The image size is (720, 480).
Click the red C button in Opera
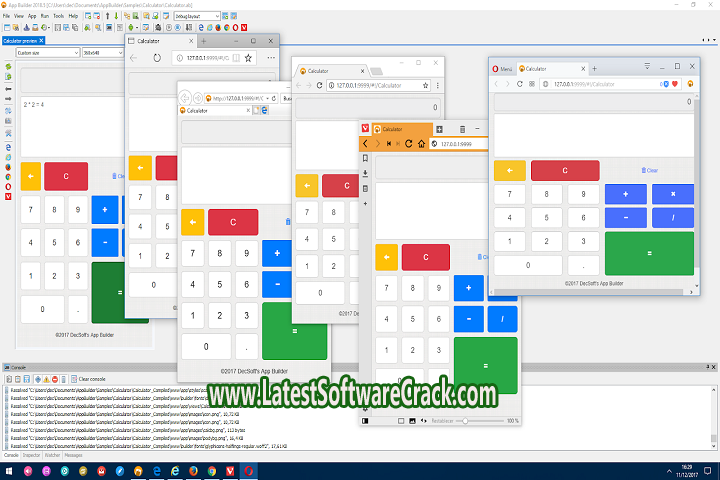(x=564, y=170)
